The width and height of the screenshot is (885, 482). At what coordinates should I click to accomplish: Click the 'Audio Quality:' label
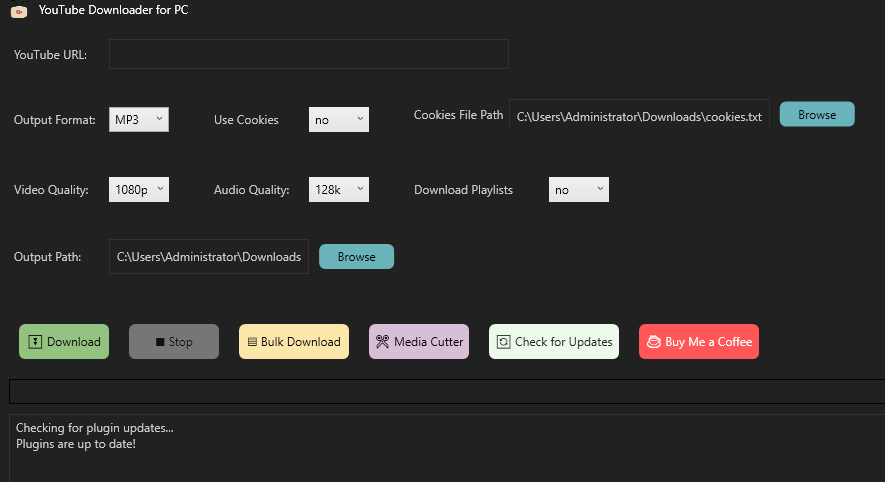point(252,190)
